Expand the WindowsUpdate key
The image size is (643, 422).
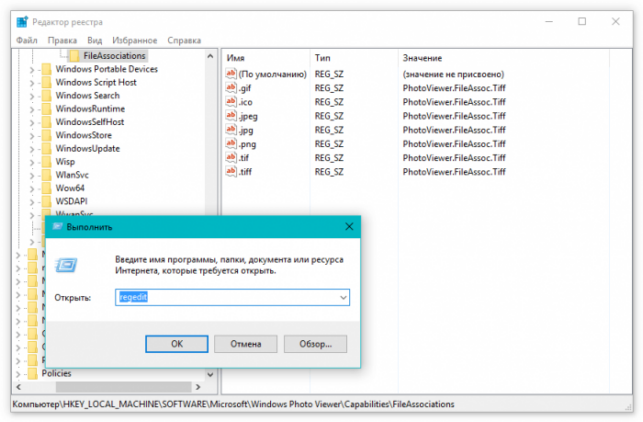pos(32,149)
